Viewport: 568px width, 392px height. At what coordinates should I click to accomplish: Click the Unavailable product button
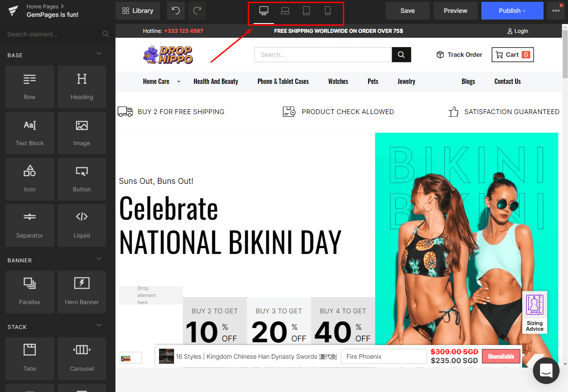coord(501,356)
